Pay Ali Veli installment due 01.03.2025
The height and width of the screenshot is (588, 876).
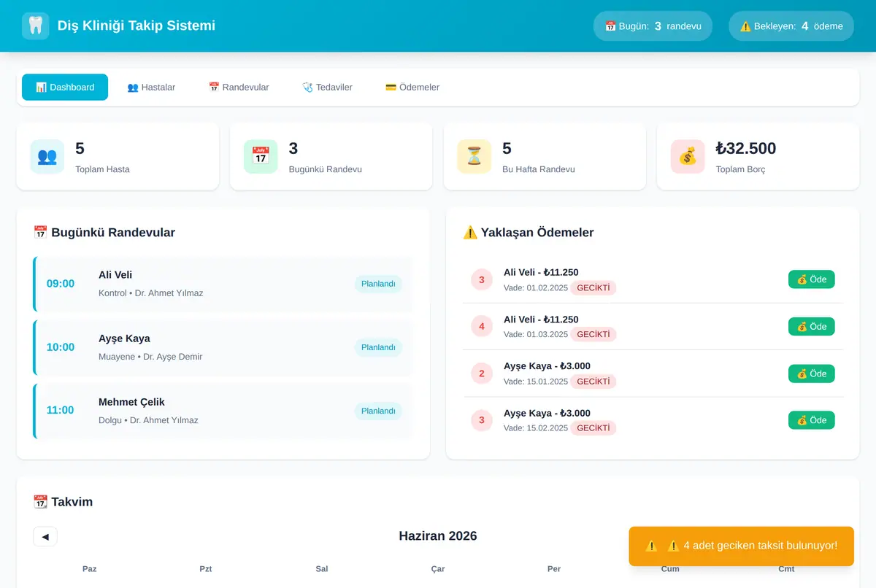812,326
